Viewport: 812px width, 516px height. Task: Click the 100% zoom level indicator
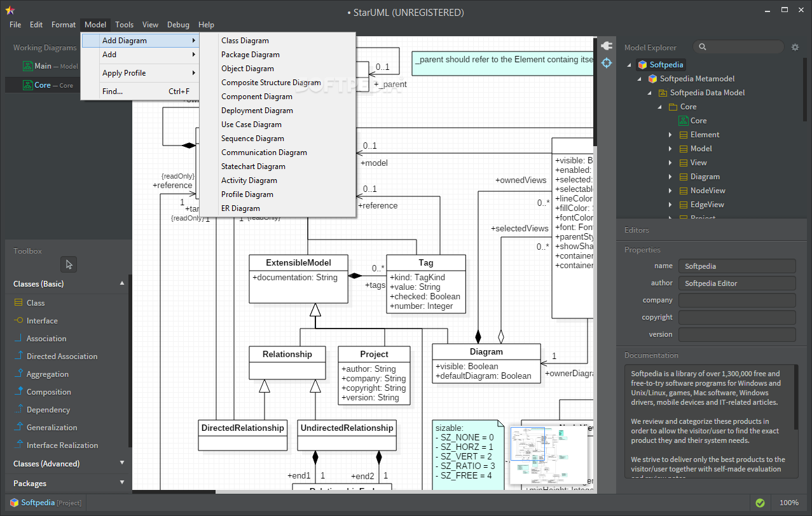[789, 503]
